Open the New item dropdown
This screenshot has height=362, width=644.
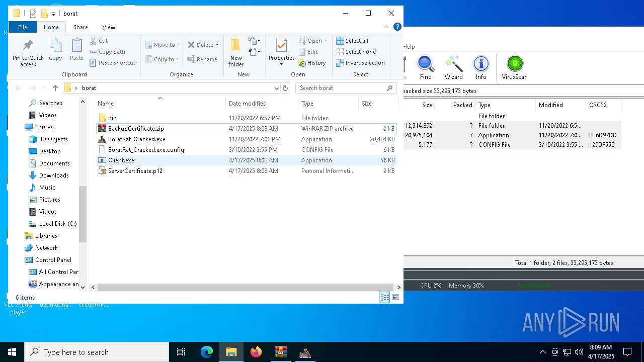[x=255, y=40]
